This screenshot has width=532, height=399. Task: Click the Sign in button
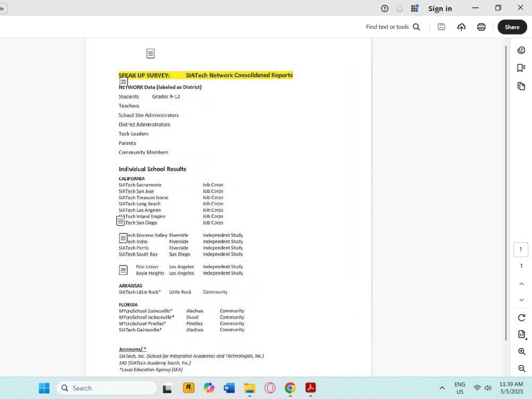(x=440, y=9)
